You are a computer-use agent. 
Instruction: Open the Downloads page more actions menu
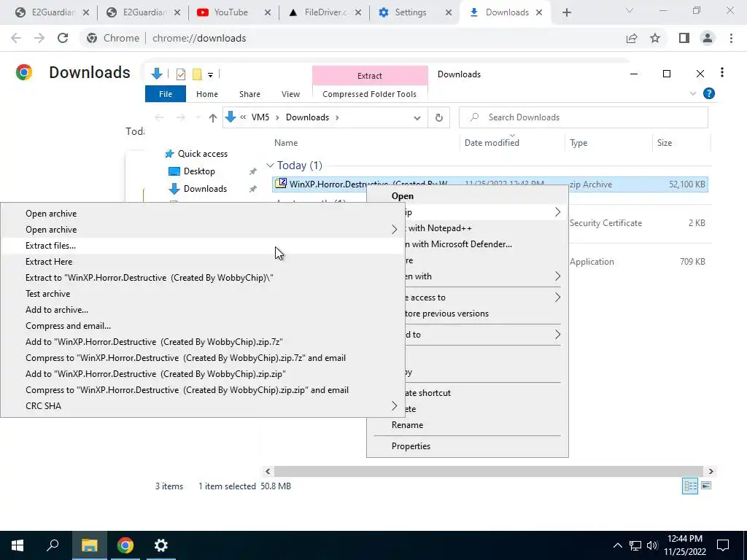(x=721, y=72)
